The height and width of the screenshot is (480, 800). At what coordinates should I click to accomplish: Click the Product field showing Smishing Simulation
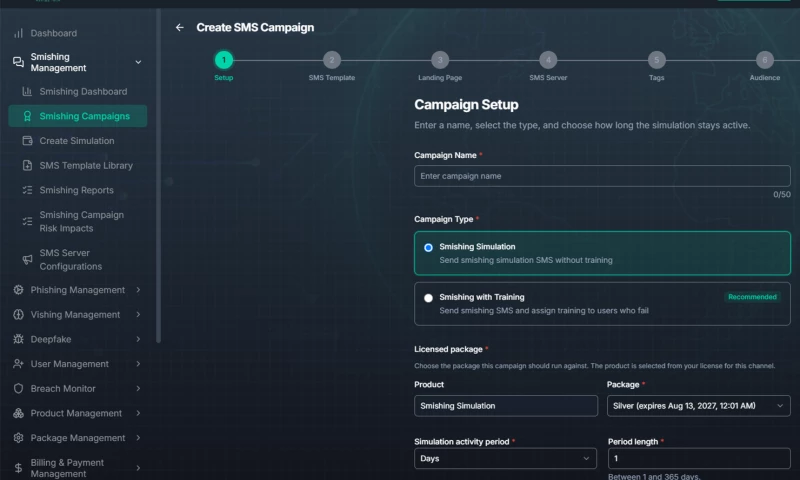tap(506, 406)
